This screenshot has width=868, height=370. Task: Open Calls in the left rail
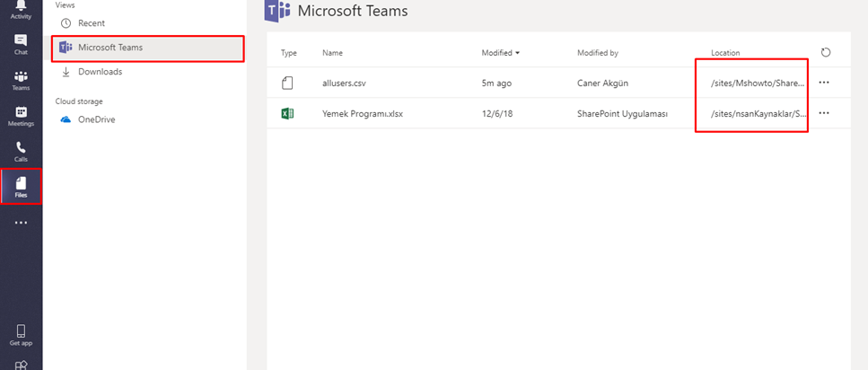[x=21, y=152]
